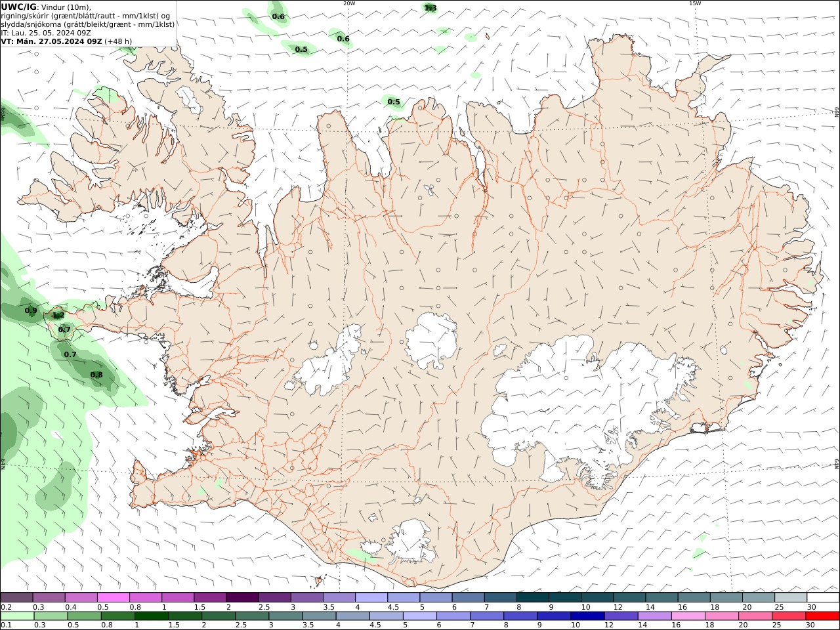The height and width of the screenshot is (630, 840).
Task: Click the 0.8 precipitation value over Faxaflói
Action: (x=96, y=375)
